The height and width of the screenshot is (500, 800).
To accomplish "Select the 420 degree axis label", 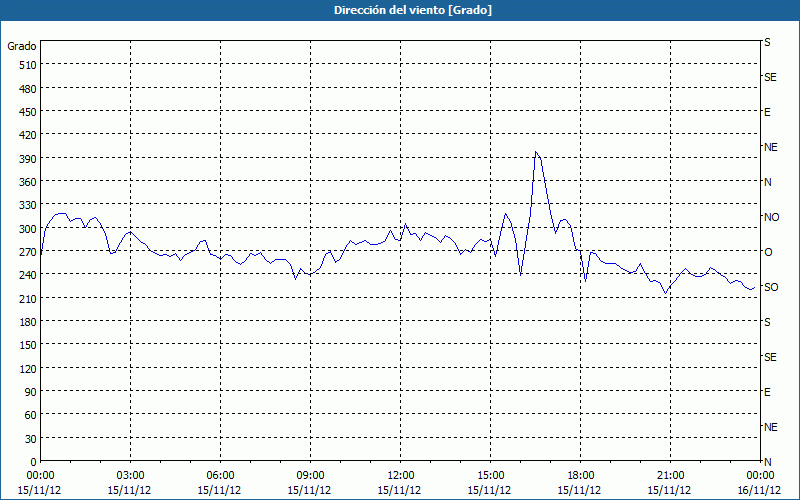I will coord(29,135).
